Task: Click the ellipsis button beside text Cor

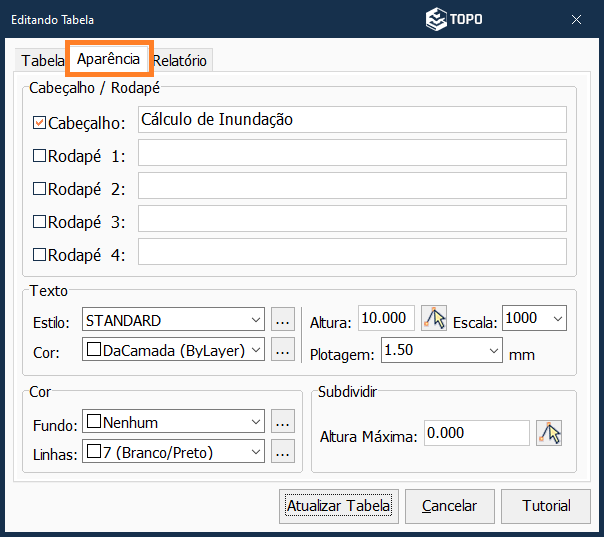Action: 283,349
